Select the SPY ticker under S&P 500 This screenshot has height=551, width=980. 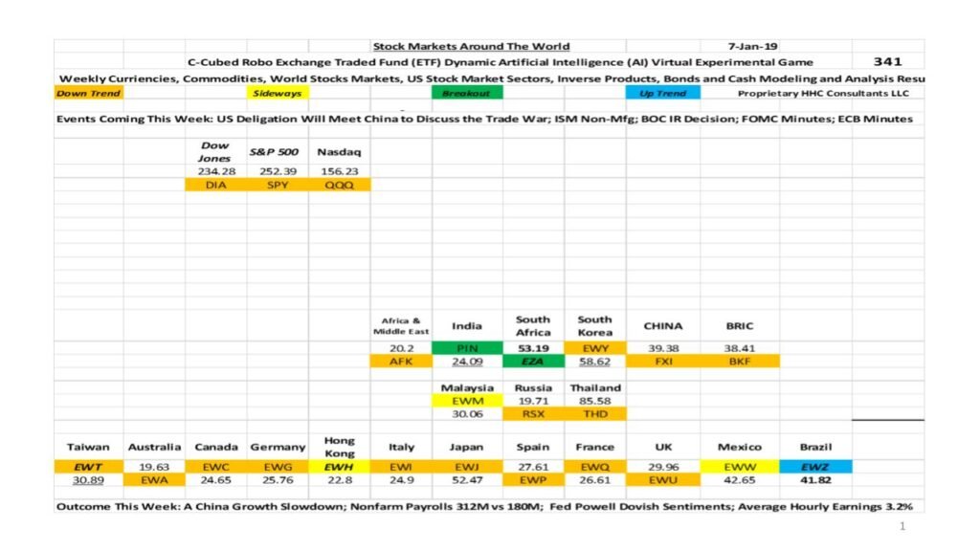coord(278,185)
